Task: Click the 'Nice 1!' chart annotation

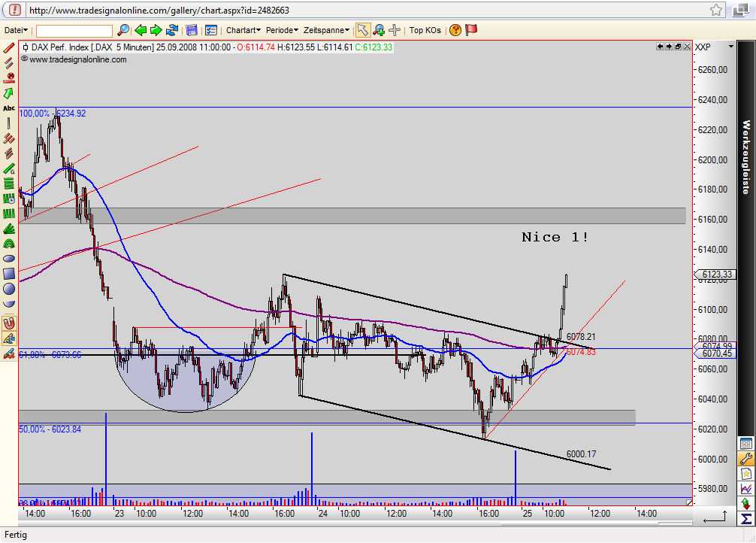Action: coord(555,237)
